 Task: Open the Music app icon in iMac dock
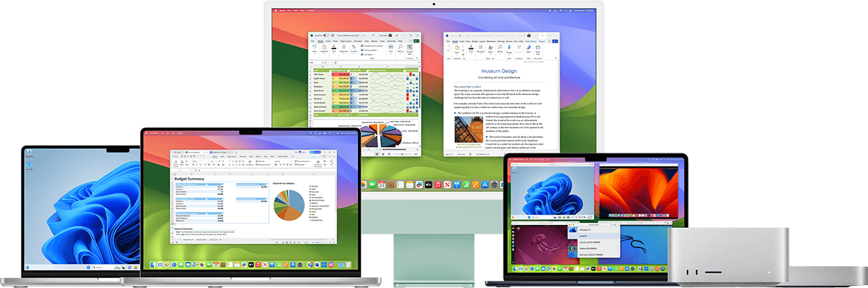[437, 184]
